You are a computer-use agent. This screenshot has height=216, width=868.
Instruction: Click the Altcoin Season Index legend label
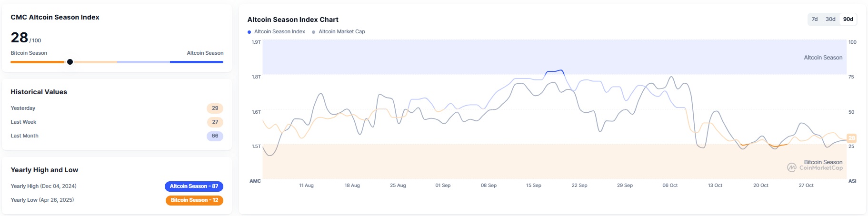click(x=279, y=31)
